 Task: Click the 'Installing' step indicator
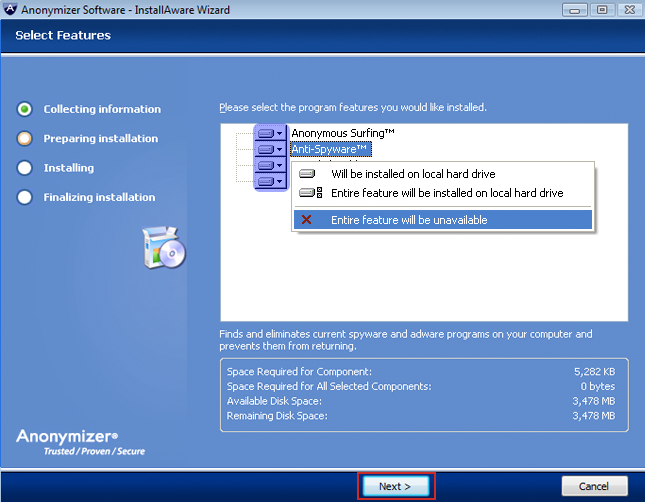25,168
